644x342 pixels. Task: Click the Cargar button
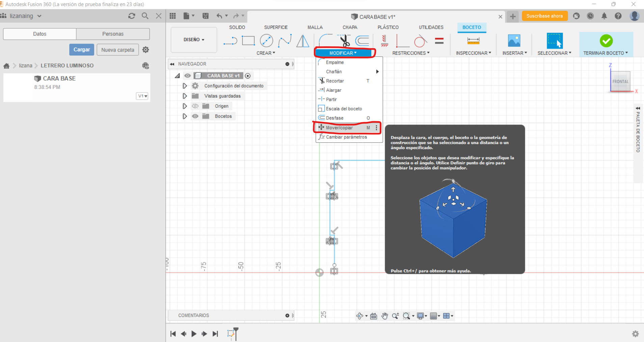[x=82, y=50]
